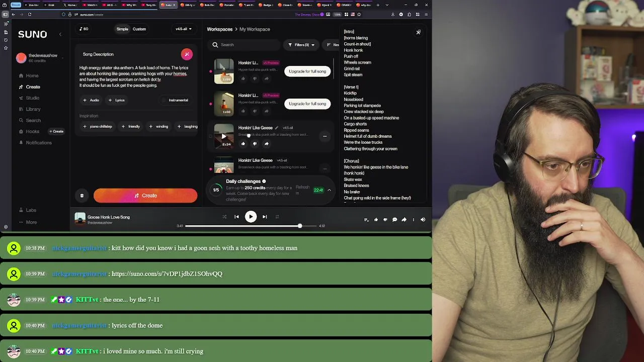Click into the Song Description text area
This screenshot has width=644, height=362.
pos(136,76)
